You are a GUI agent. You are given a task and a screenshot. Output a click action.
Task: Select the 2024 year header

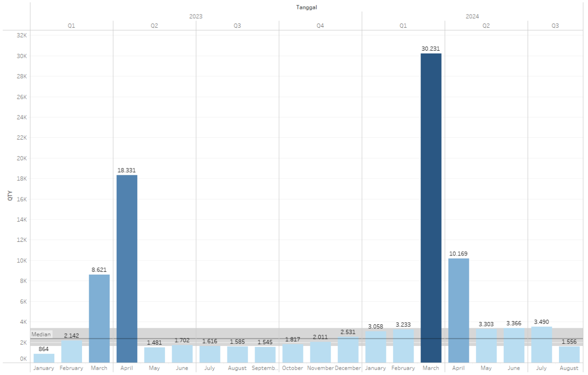(472, 16)
